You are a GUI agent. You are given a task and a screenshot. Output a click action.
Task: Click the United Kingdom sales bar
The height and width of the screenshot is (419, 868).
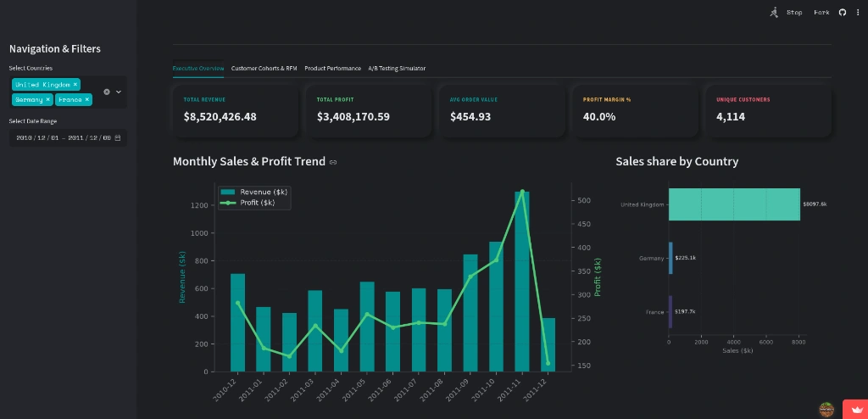coord(734,204)
